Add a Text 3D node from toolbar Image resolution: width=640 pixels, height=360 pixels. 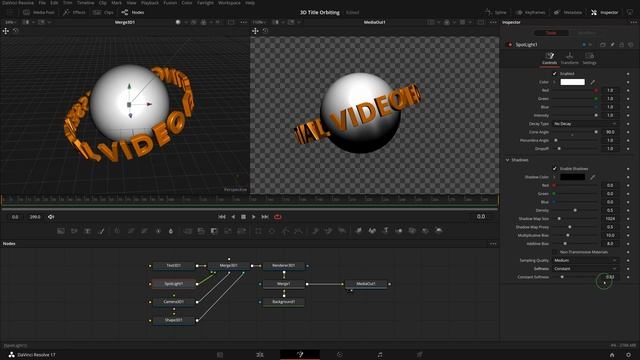pyautogui.click(x=385, y=231)
